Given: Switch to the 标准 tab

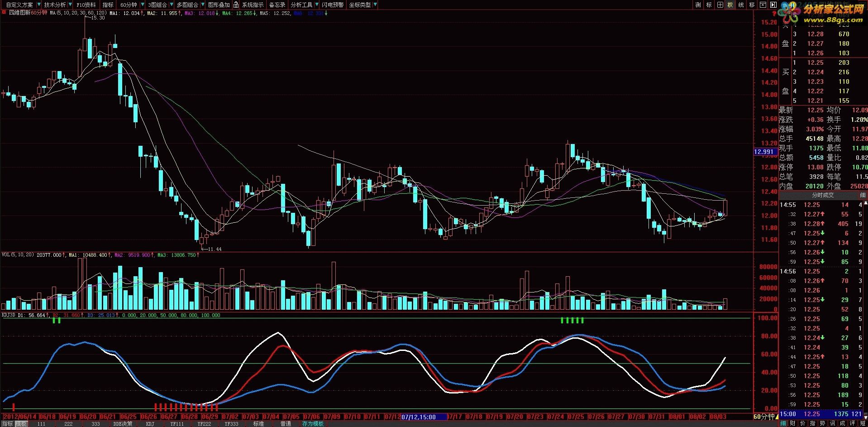Looking at the screenshot, I should point(258,424).
